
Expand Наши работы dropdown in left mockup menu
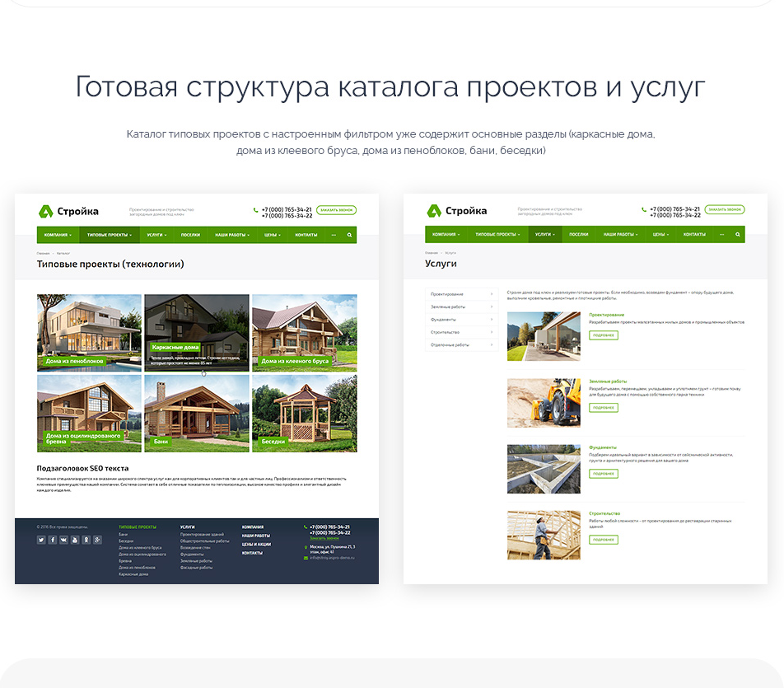pyautogui.click(x=232, y=235)
